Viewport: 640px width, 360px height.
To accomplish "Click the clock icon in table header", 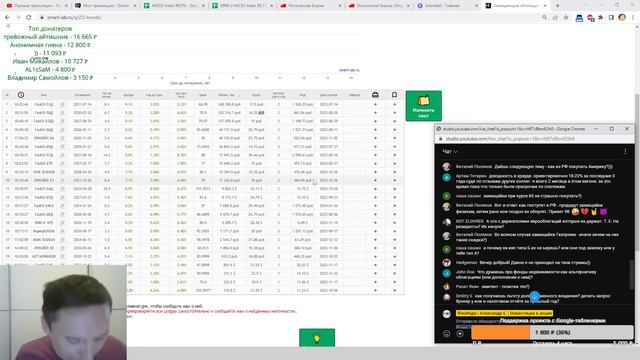I will 21,95.
